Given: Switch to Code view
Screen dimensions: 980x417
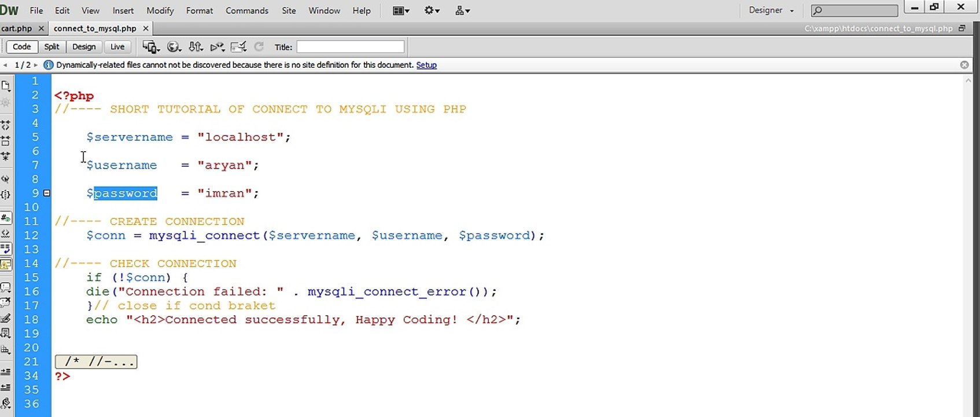Looking at the screenshot, I should click(22, 47).
